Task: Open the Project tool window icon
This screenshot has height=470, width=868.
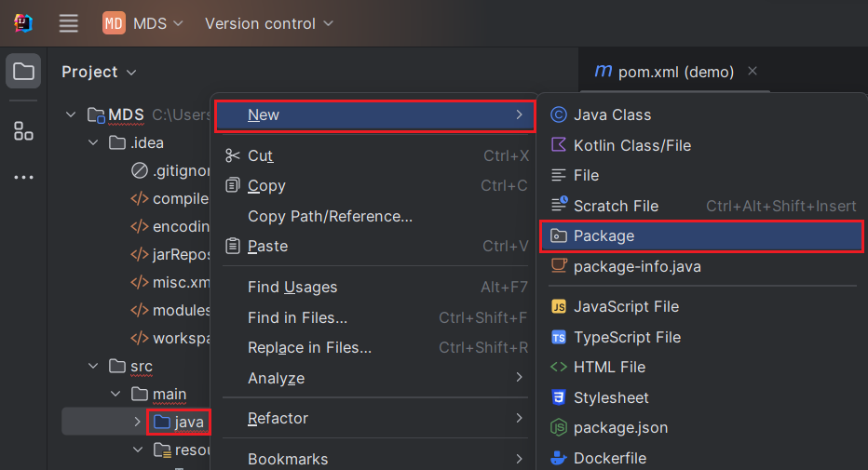Action: coord(23,72)
